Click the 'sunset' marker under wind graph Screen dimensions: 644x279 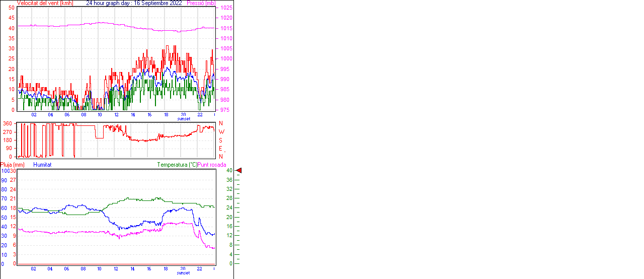(x=184, y=119)
